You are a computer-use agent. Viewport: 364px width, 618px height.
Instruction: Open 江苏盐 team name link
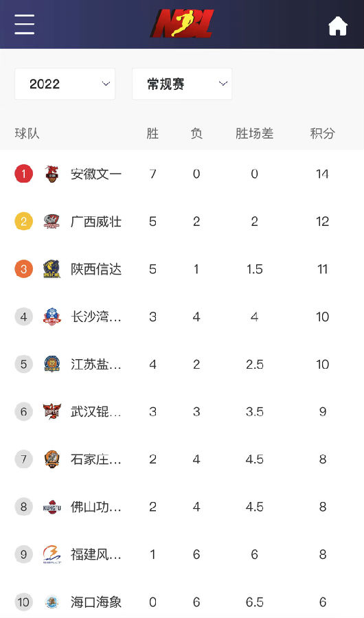96,364
